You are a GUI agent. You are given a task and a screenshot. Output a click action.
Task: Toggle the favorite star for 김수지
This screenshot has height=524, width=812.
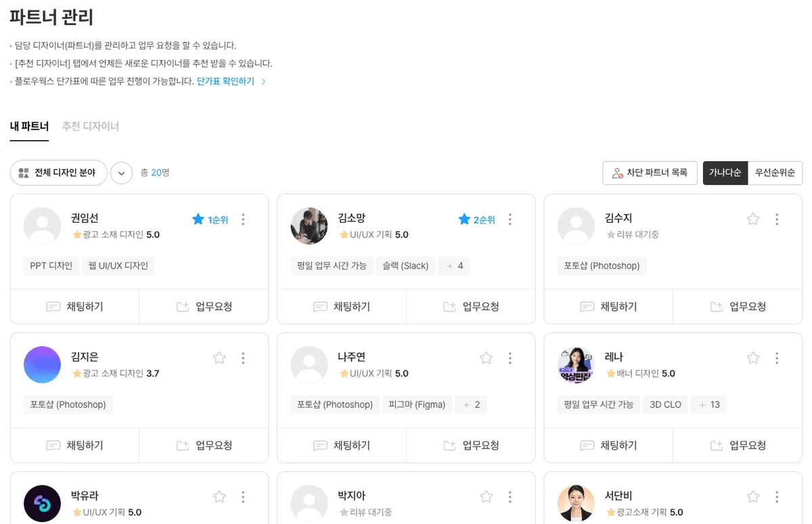753,219
